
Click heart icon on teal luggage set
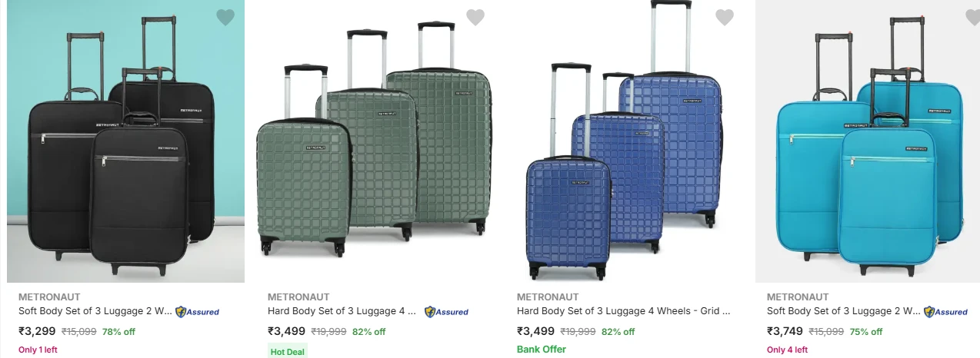pyautogui.click(x=972, y=17)
